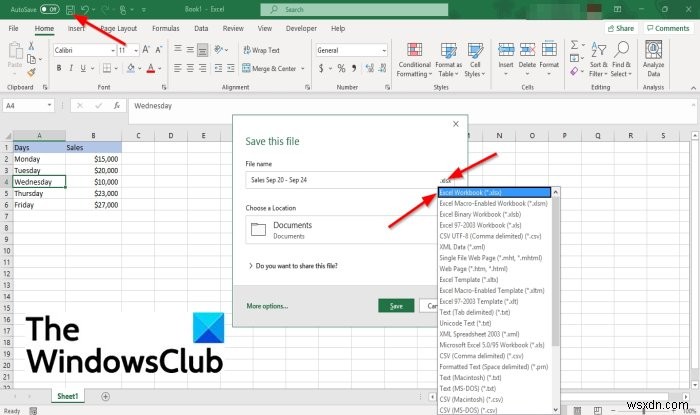
Task: Click the Borders icon
Action: pyautogui.click(x=107, y=68)
